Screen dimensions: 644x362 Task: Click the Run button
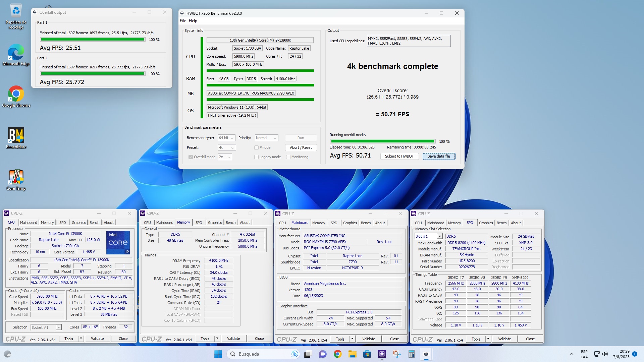(301, 138)
